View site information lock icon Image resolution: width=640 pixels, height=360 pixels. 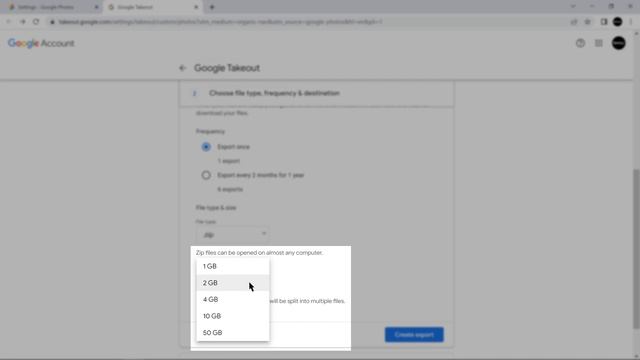point(52,22)
